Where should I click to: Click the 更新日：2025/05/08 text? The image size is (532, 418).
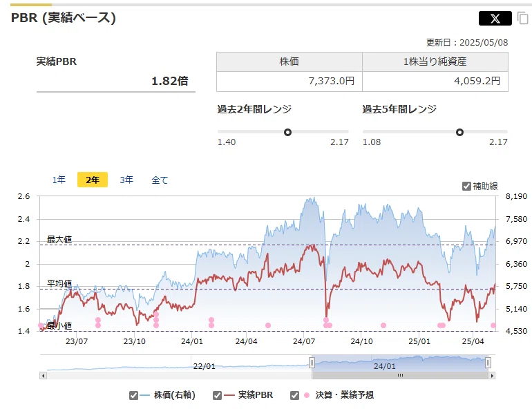(467, 43)
